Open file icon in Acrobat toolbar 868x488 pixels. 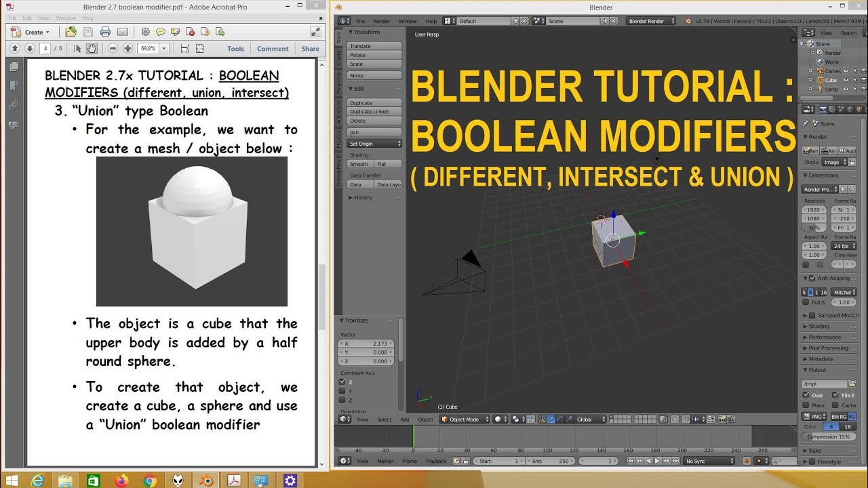(71, 32)
